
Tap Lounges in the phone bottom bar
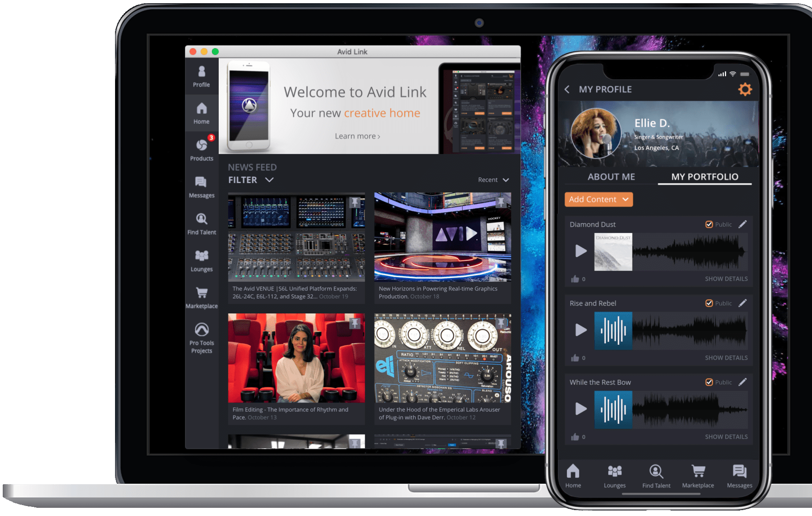615,476
